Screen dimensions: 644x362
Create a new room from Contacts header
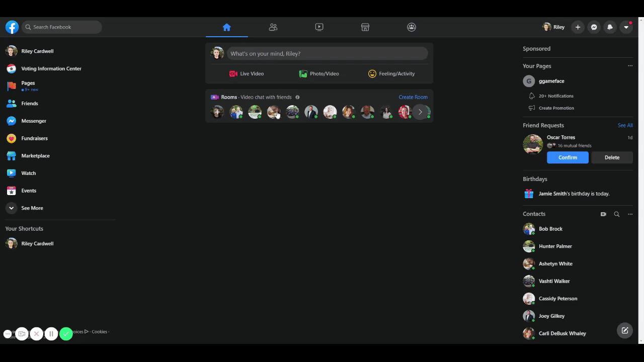coord(603,214)
